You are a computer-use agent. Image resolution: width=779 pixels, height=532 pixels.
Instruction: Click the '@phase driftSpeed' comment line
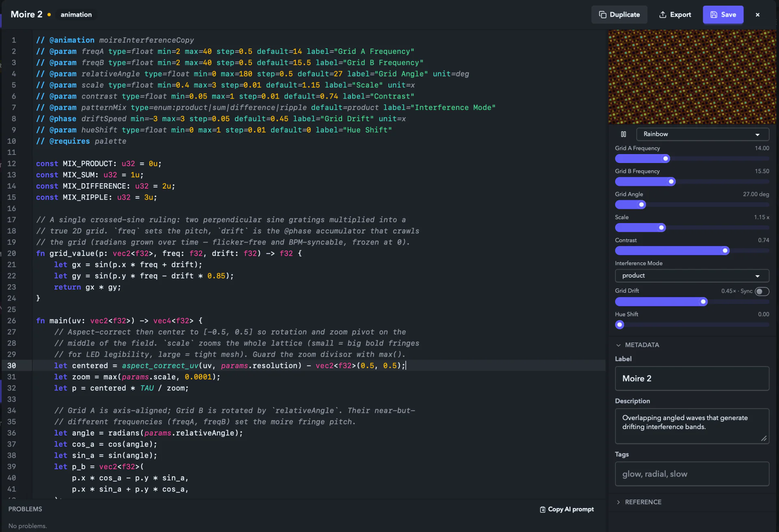(221, 119)
